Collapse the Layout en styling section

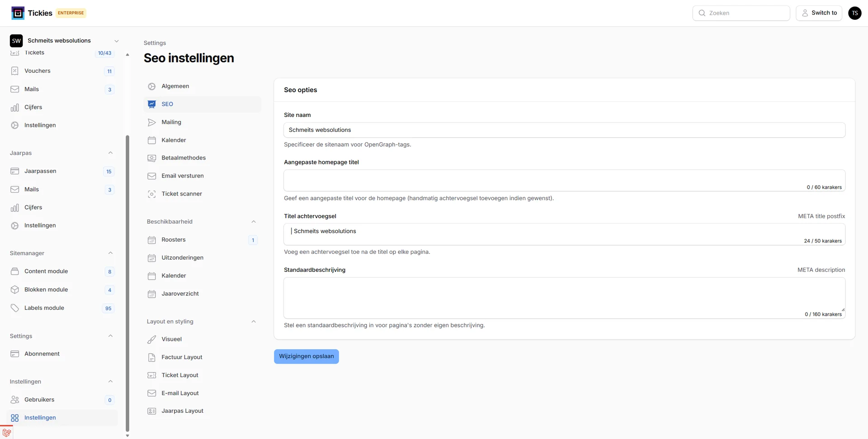click(253, 321)
